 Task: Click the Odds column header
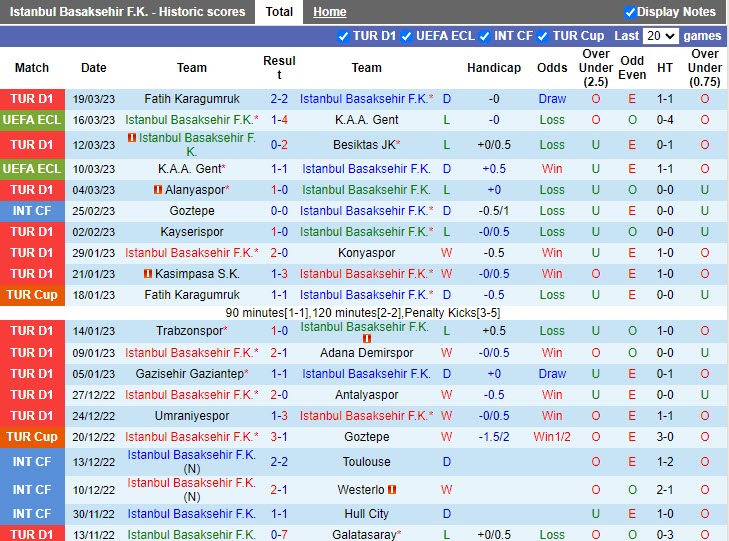coord(552,68)
